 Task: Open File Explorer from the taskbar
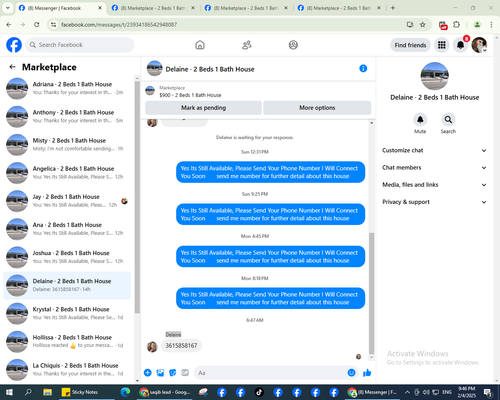(x=47, y=392)
